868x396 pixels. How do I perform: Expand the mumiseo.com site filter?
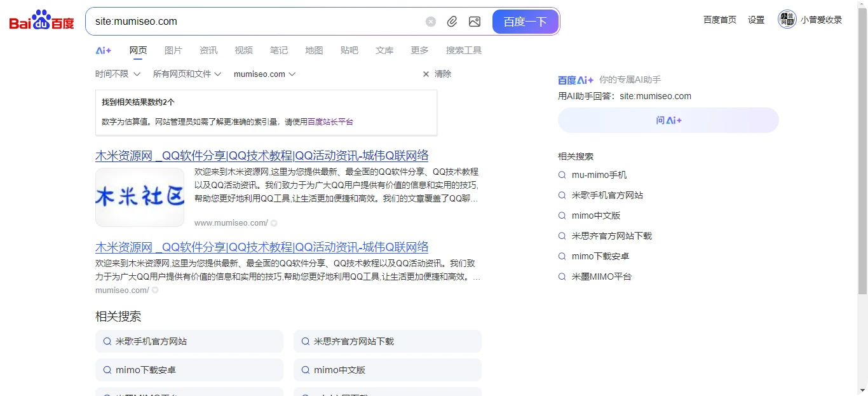[264, 74]
